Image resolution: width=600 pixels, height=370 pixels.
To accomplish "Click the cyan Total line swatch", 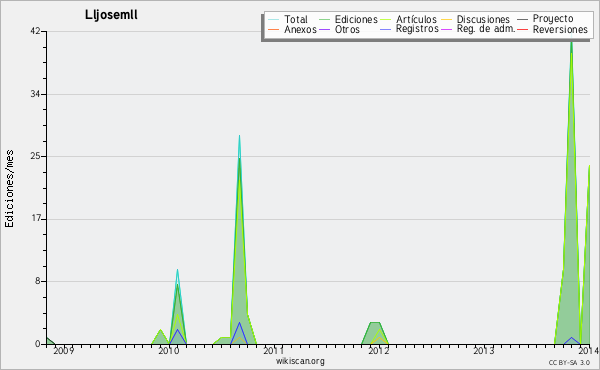I will pyautogui.click(x=273, y=19).
